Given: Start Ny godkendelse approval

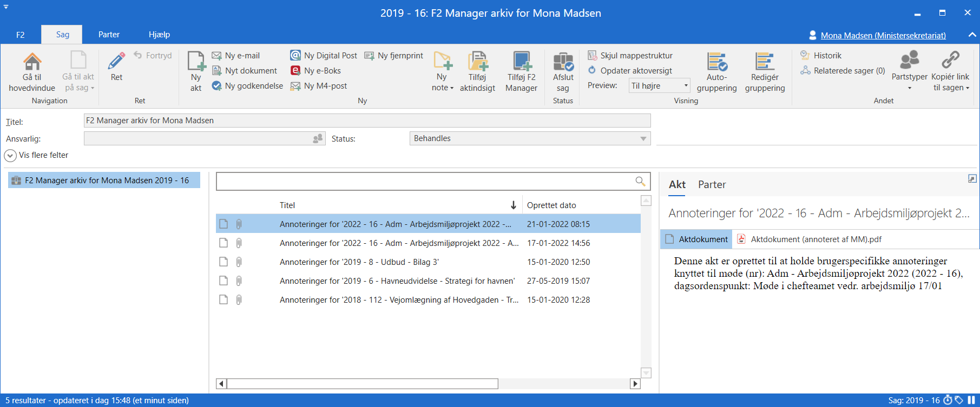Looking at the screenshot, I should pos(247,85).
